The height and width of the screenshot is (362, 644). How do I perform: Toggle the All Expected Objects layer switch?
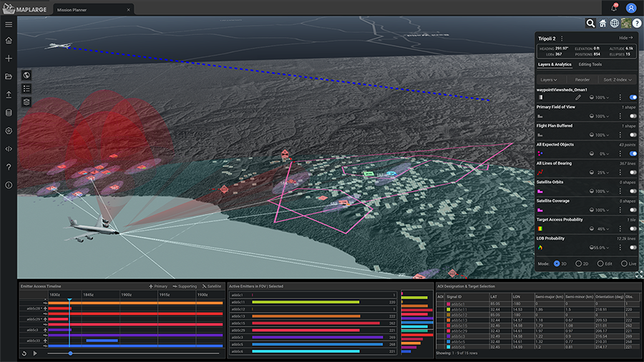coord(633,154)
